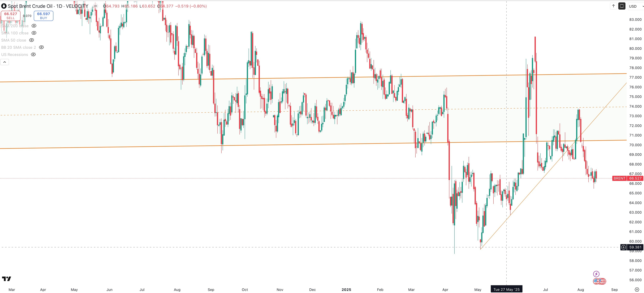Open chart settings hexagon gear icon

(637, 290)
